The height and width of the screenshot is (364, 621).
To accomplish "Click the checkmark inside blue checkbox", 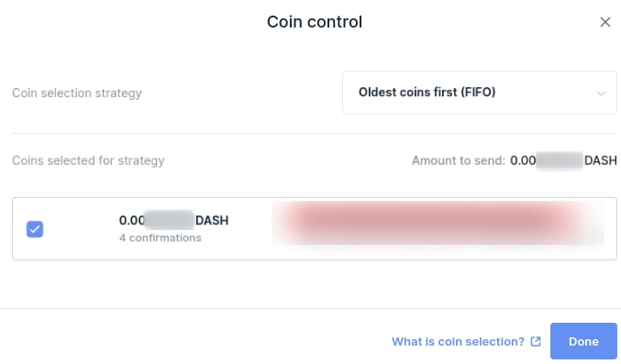I will [35, 229].
